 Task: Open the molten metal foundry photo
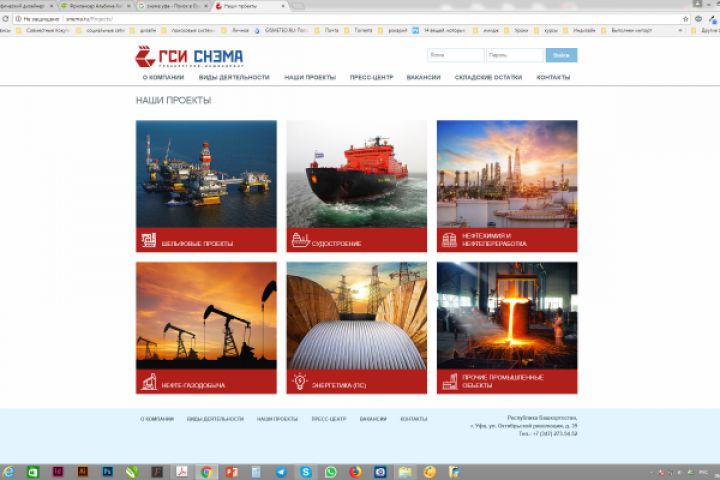tap(507, 316)
